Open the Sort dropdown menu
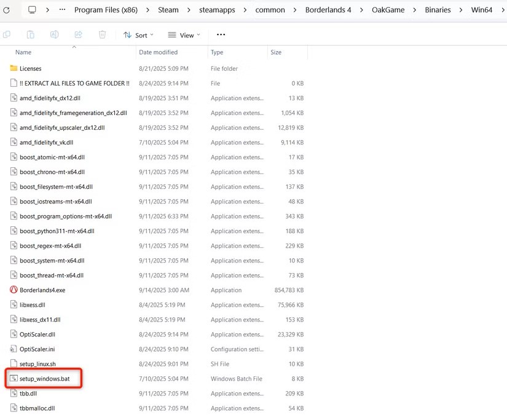Screen dimensions: 507x420 (138, 35)
